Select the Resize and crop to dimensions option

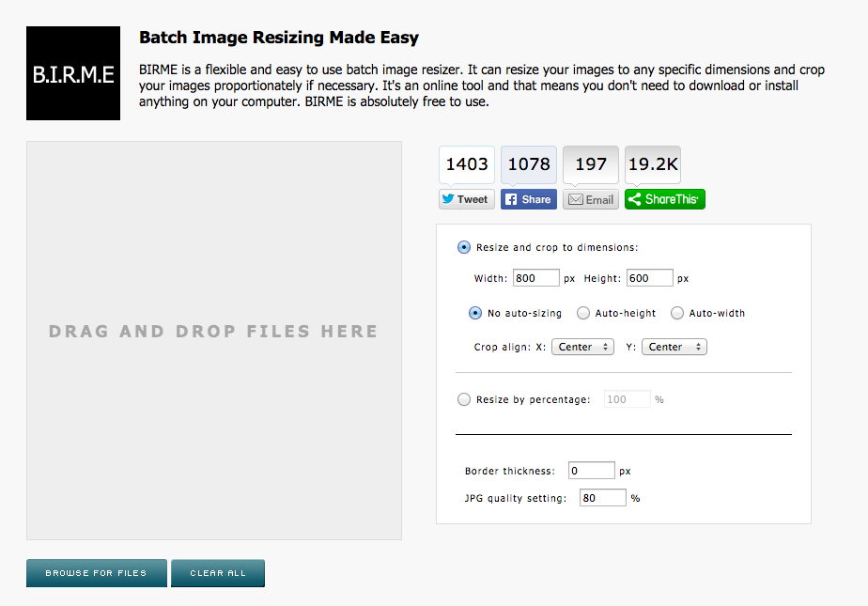463,246
